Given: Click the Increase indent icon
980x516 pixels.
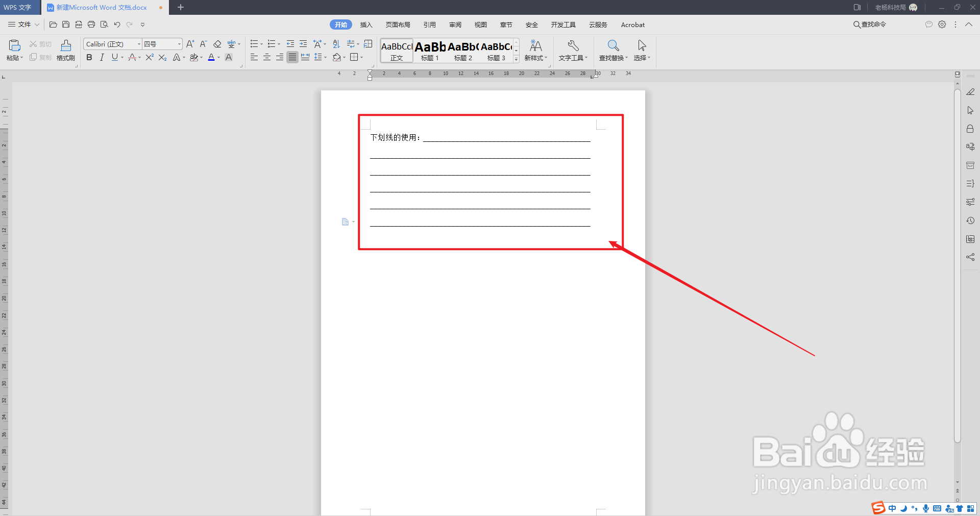Looking at the screenshot, I should coord(303,44).
